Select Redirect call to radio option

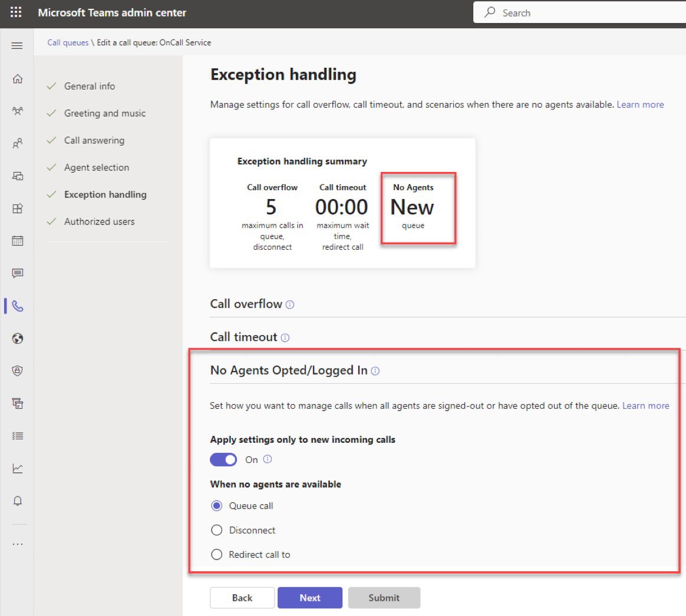click(216, 555)
